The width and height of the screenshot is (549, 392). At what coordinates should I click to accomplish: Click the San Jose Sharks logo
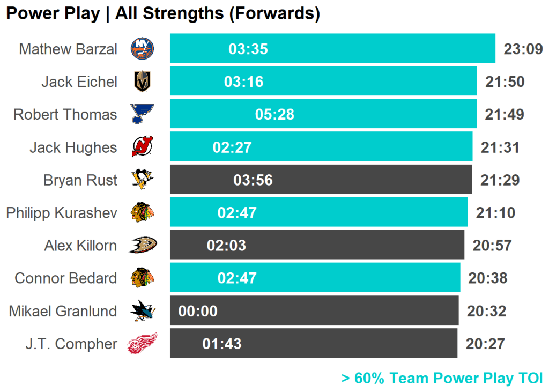click(142, 311)
